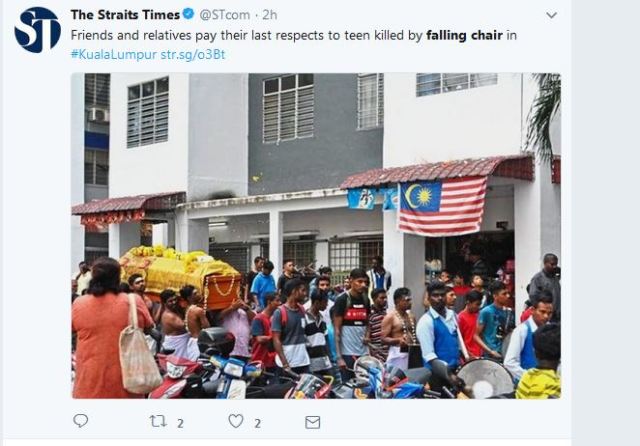This screenshot has width=640, height=446.
Task: Open the @STcom handle
Action: [x=224, y=15]
